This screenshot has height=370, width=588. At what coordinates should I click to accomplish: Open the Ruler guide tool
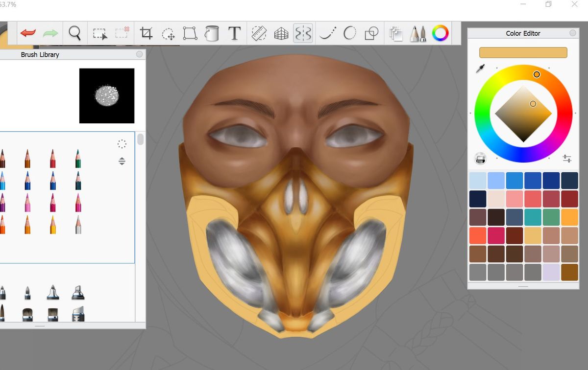[x=259, y=33]
